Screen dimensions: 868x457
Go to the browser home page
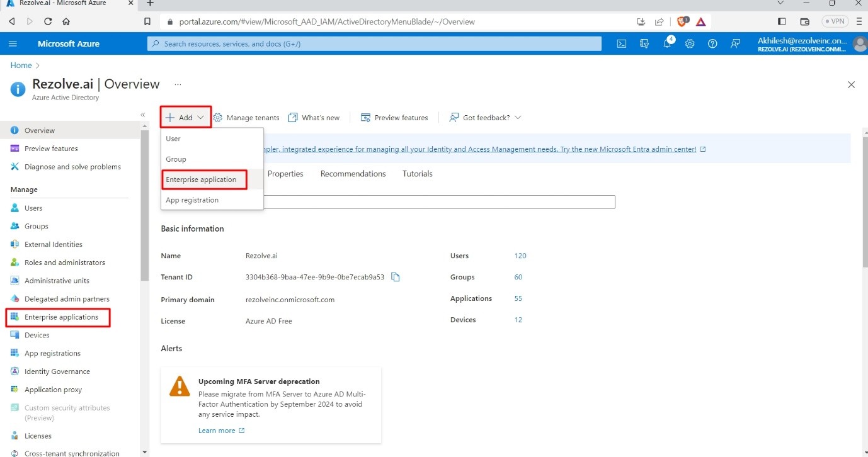click(66, 21)
